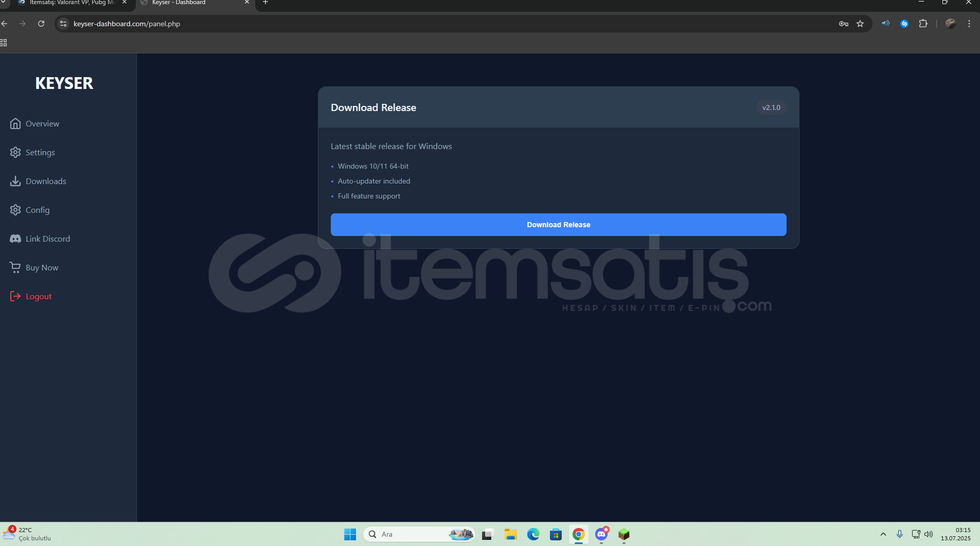The width and height of the screenshot is (980, 546).
Task: Click the taskbar Ara search box
Action: point(419,534)
